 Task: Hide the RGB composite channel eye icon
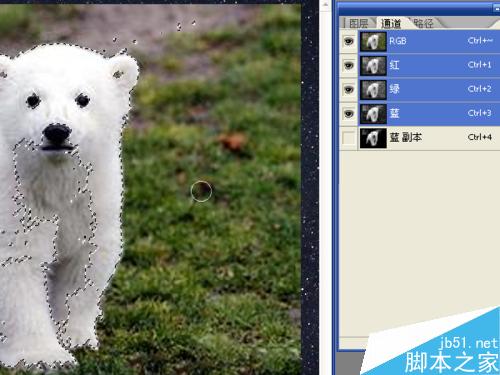(349, 41)
